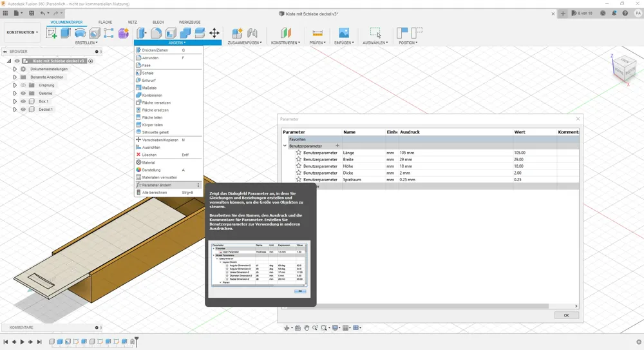Toggle root component visibility eye
The width and height of the screenshot is (644, 350).
[17, 61]
